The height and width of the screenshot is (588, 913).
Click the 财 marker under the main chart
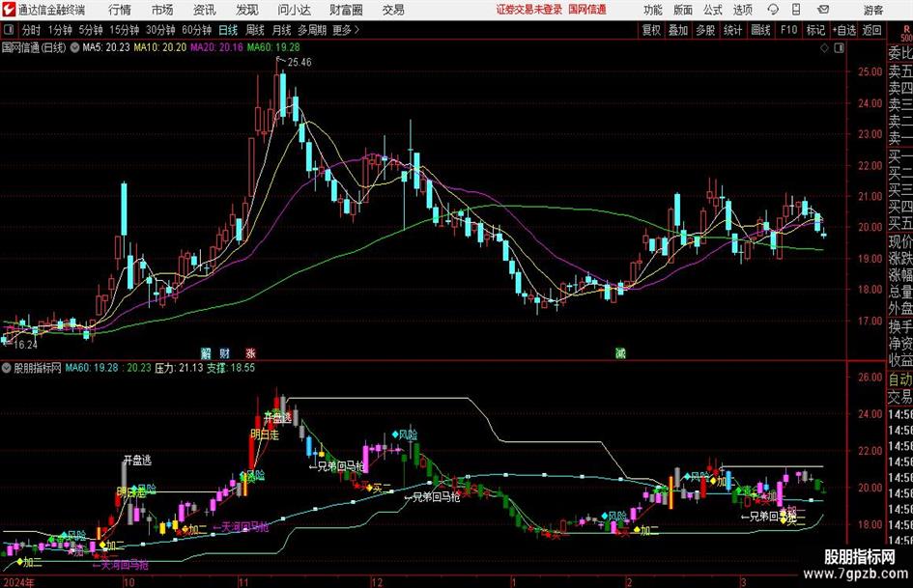click(225, 352)
